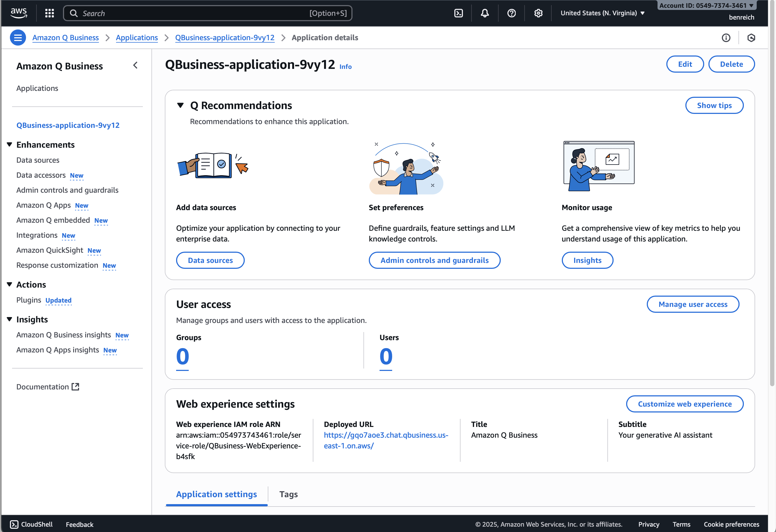776x532 pixels.
Task: Collapse the Q Recommendations section
Action: [180, 106]
